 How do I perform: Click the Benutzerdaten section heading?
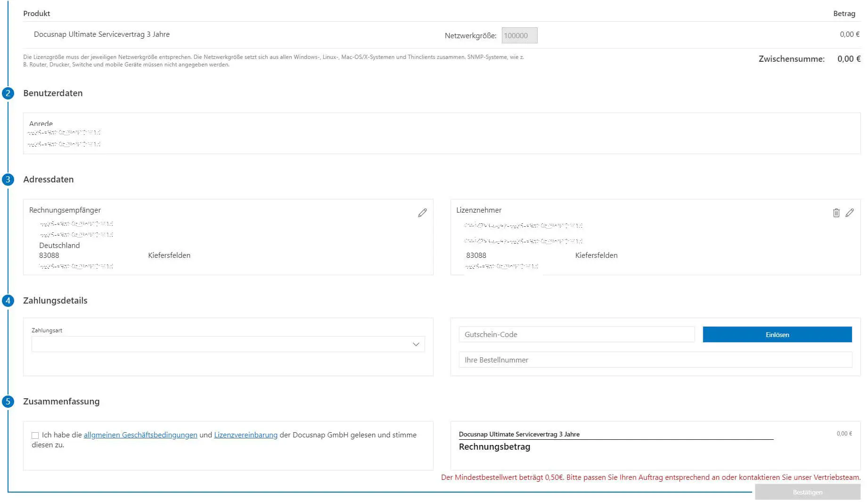pyautogui.click(x=53, y=93)
